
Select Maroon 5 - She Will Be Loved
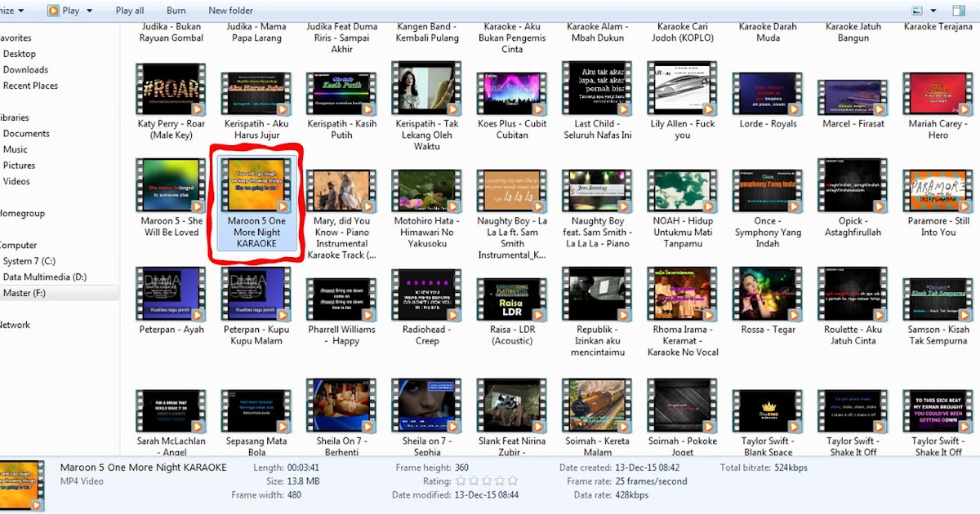171,198
